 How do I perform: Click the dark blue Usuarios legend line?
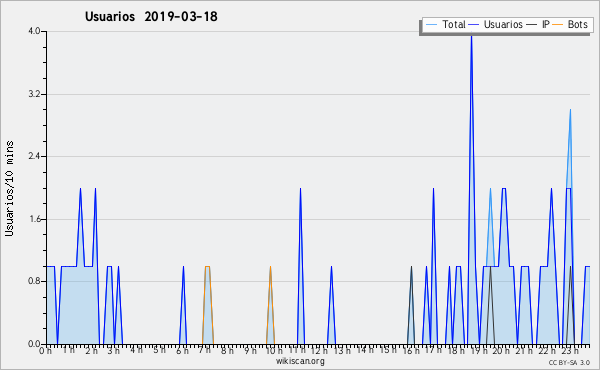(x=474, y=25)
